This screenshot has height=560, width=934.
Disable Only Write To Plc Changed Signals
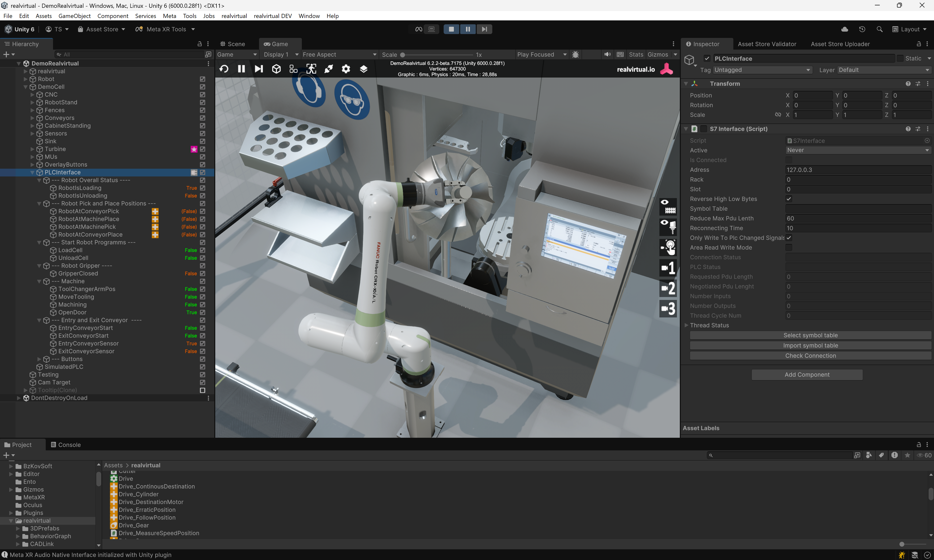[x=790, y=238]
